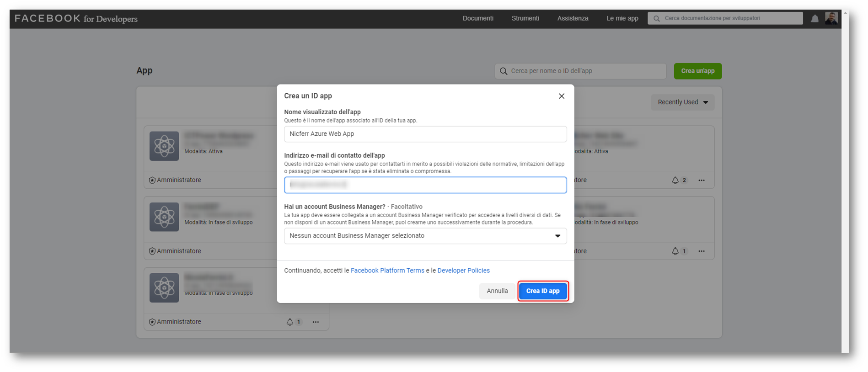
Task: Open the user profile avatar
Action: (831, 18)
